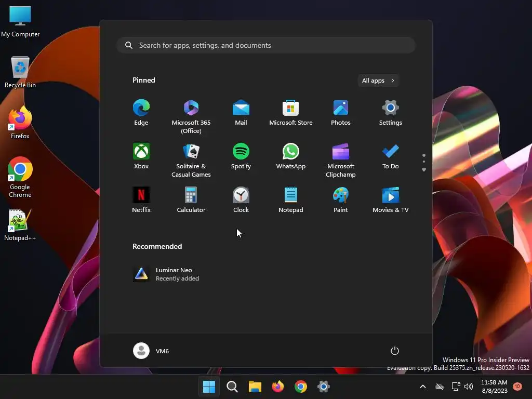Select Recycle Bin on the desktop
The height and width of the screenshot is (399, 532).
20,72
